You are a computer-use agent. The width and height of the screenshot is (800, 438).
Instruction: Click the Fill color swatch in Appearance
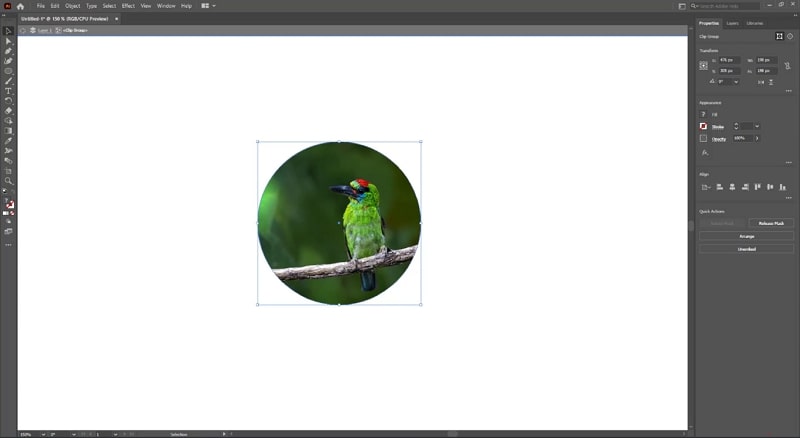coord(704,114)
